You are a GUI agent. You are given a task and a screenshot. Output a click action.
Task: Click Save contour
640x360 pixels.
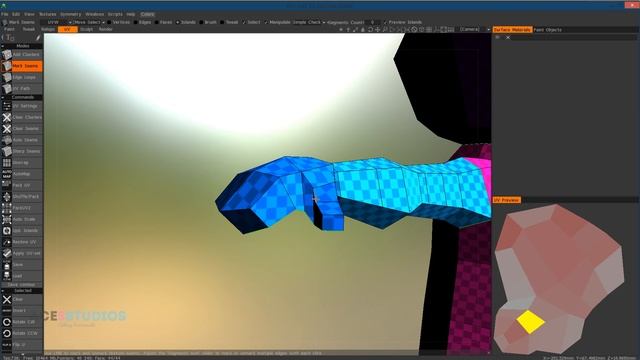point(22,285)
